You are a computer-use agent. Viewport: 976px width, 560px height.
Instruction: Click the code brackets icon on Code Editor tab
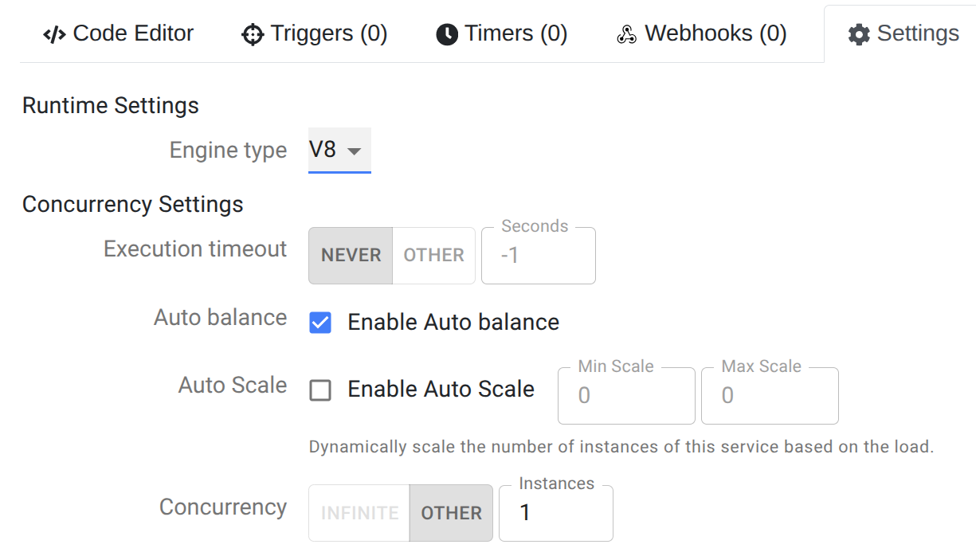(x=54, y=34)
